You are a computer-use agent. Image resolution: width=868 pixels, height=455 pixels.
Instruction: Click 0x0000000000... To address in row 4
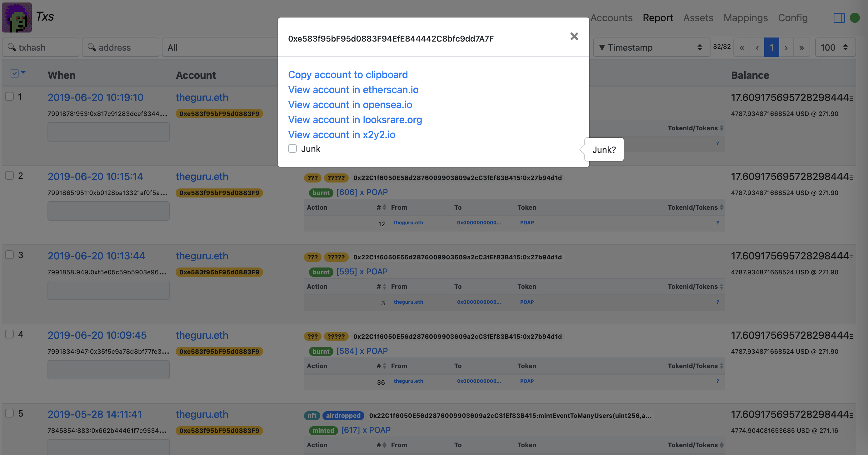pyautogui.click(x=479, y=381)
